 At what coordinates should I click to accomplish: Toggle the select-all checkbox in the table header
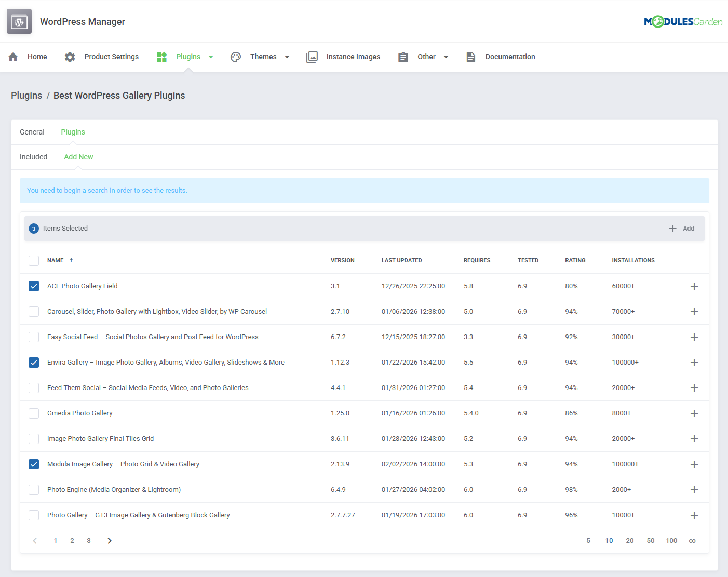click(x=34, y=260)
